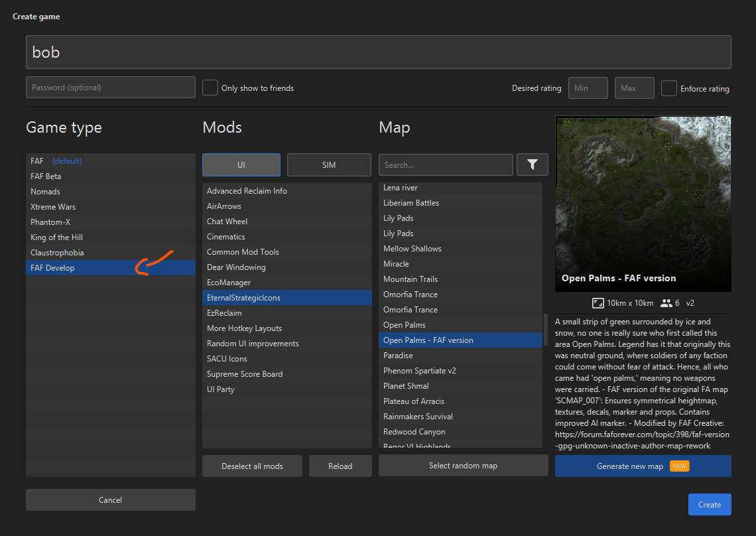Select FAF Develop game type
The width and height of the screenshot is (756, 536).
click(110, 268)
